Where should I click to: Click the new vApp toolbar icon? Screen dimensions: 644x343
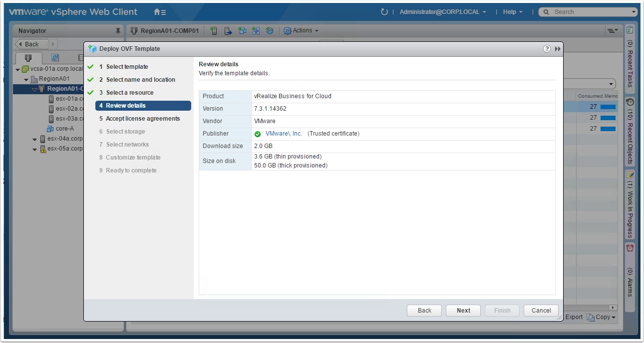(256, 31)
